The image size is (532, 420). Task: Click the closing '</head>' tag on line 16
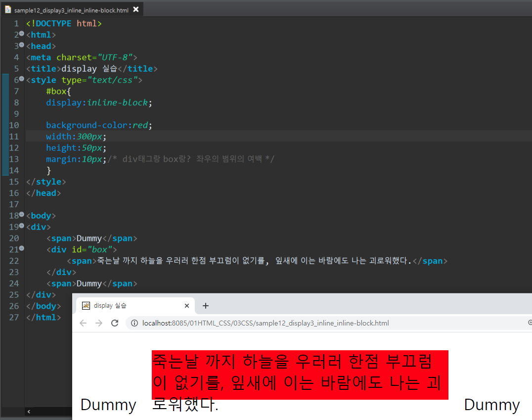tap(44, 193)
